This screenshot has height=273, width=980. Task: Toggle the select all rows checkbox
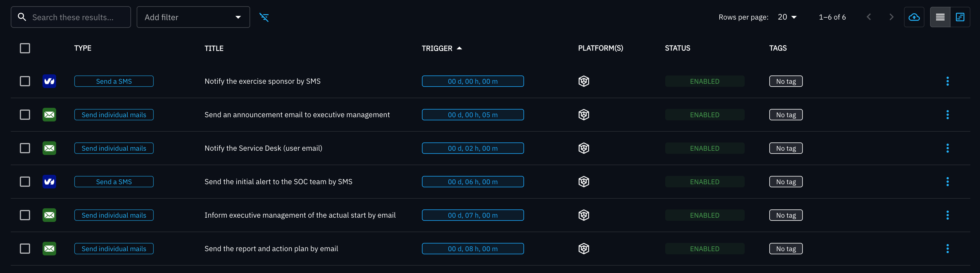pyautogui.click(x=25, y=48)
